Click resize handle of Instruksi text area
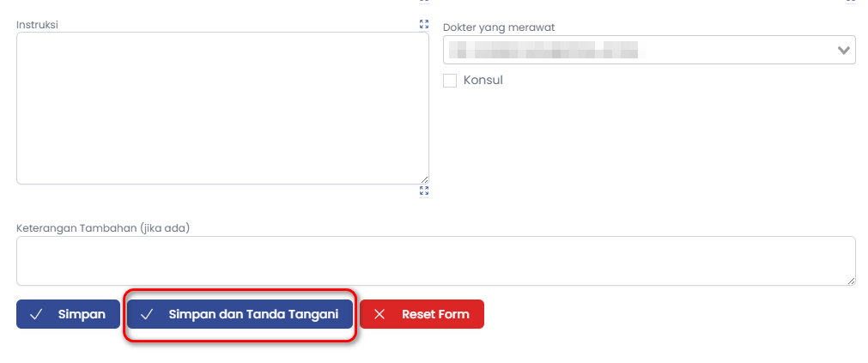The height and width of the screenshot is (363, 868). coord(424,179)
